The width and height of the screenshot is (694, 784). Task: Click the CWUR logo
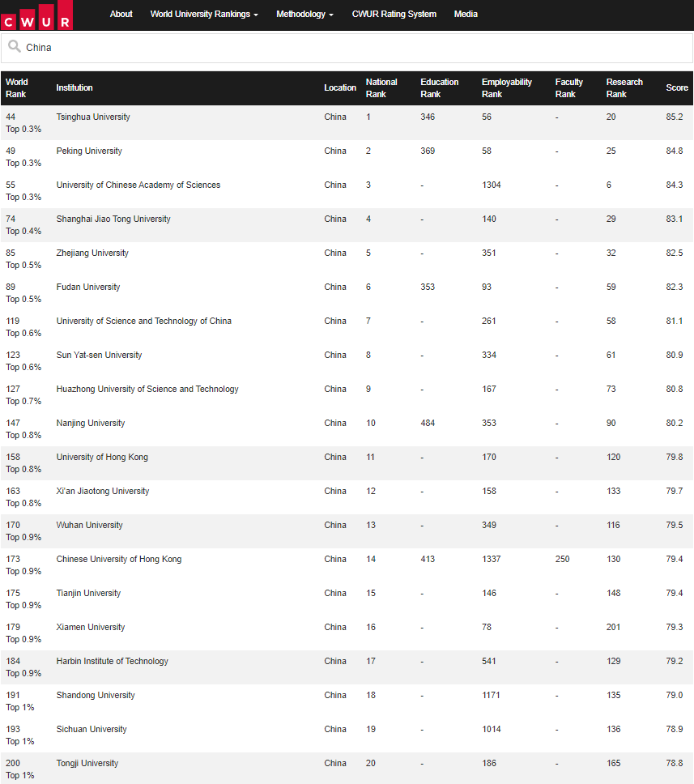pos(36,15)
